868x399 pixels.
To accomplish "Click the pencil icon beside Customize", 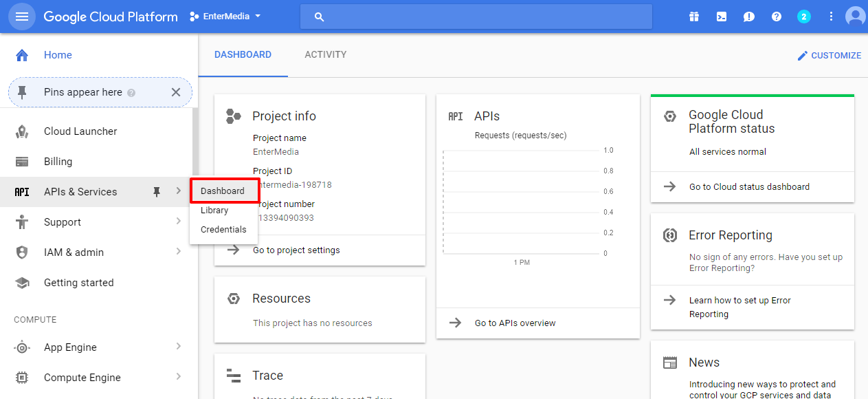I will click(802, 56).
